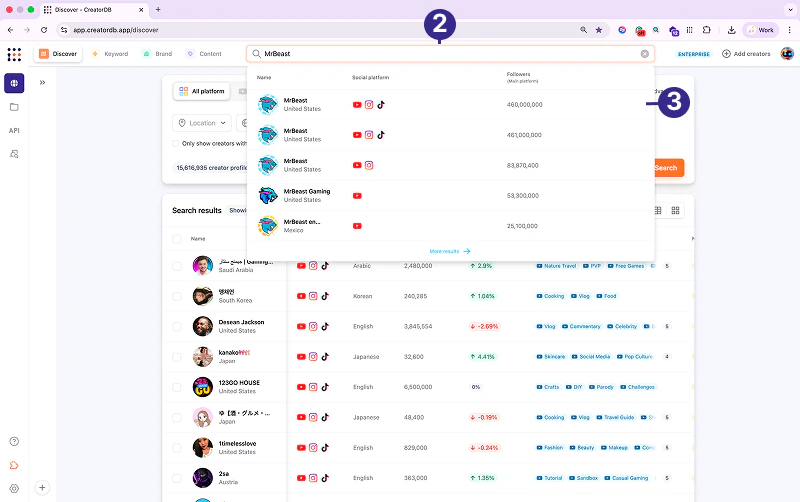Open the Work profile button
800x502 pixels.
(760, 30)
